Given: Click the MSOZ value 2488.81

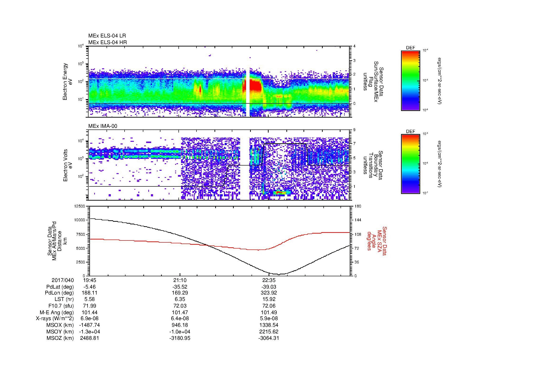Looking at the screenshot, I should coord(89,338).
